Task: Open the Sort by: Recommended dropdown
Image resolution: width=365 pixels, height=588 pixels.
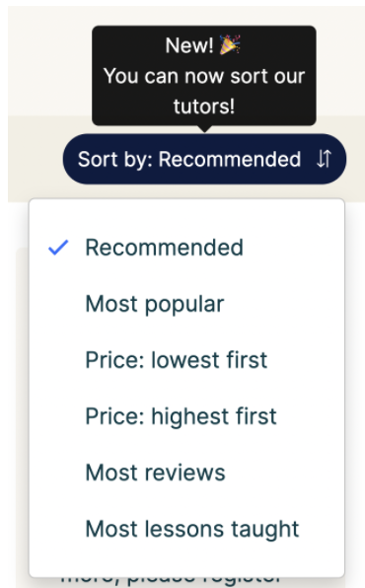Action: 204,159
